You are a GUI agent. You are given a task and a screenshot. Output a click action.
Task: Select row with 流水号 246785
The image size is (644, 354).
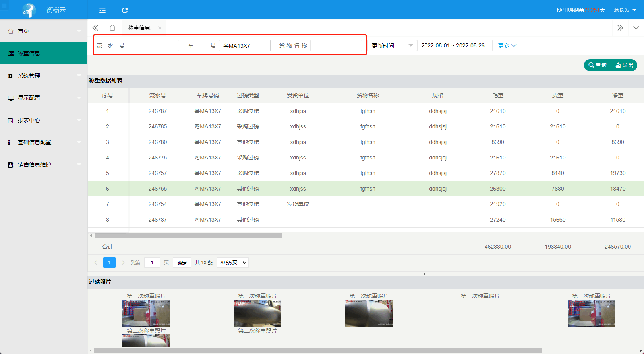366,126
